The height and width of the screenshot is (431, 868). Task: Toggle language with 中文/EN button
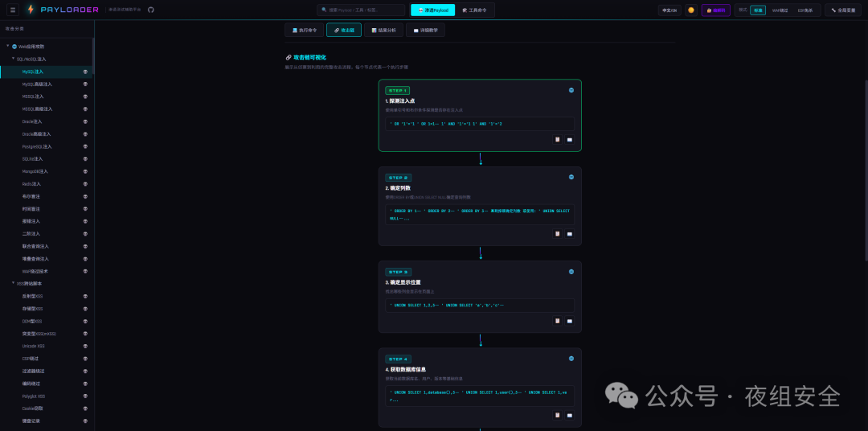click(669, 10)
